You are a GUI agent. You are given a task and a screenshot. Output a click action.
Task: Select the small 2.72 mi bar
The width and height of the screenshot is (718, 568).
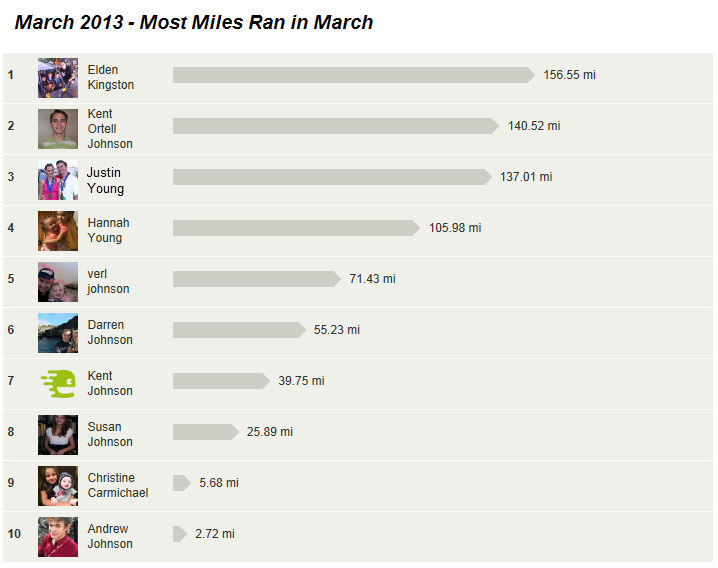tap(180, 534)
